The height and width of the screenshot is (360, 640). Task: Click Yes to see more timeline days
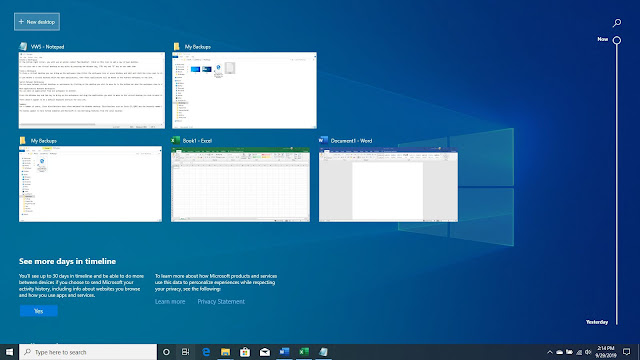(38, 311)
